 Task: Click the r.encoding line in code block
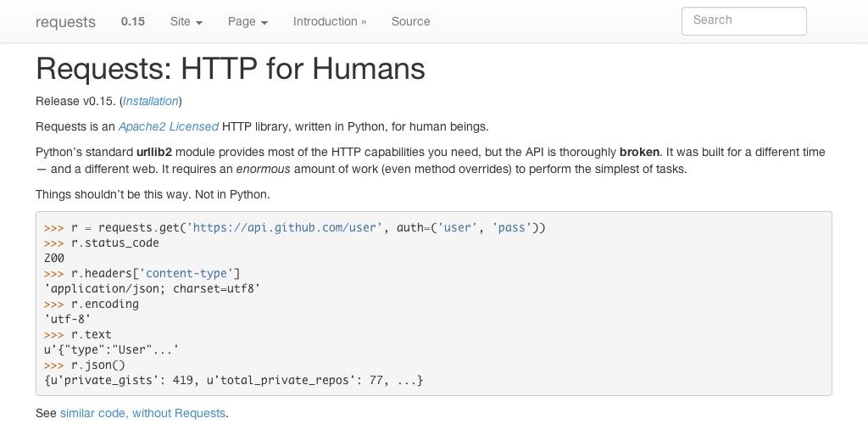tap(104, 304)
